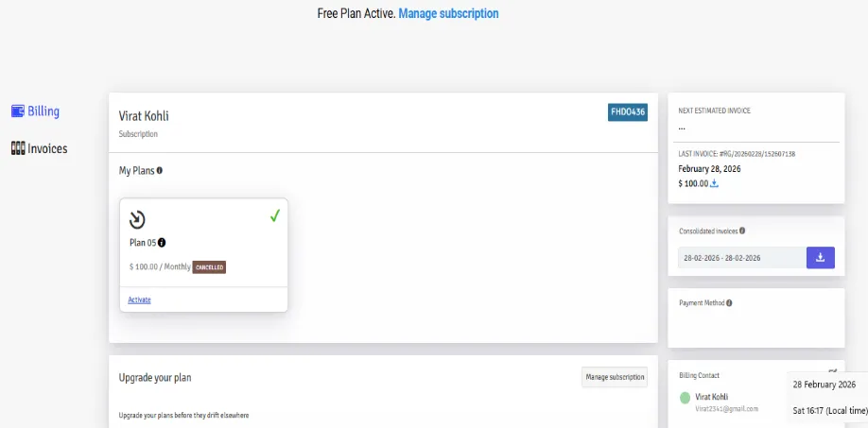Click the NEXT ESTIMATED INVOICE label
Image resolution: width=868 pixels, height=428 pixels.
pos(714,111)
